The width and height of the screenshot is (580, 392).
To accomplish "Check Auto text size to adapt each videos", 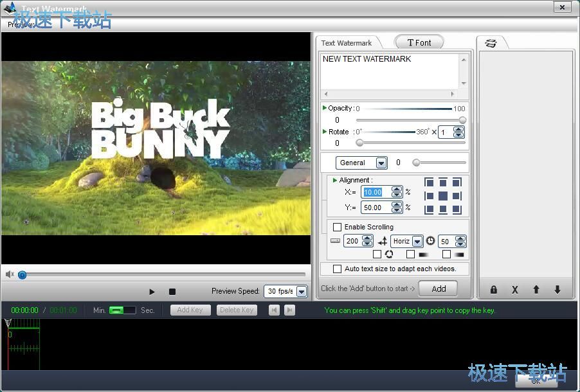I will pos(338,269).
